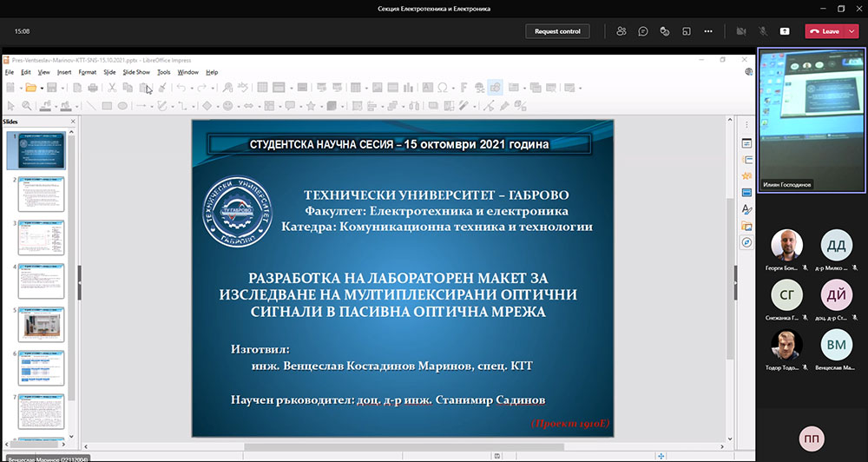Click the Copy toolbar icon
Screen dimensions: 868x462
[128, 88]
